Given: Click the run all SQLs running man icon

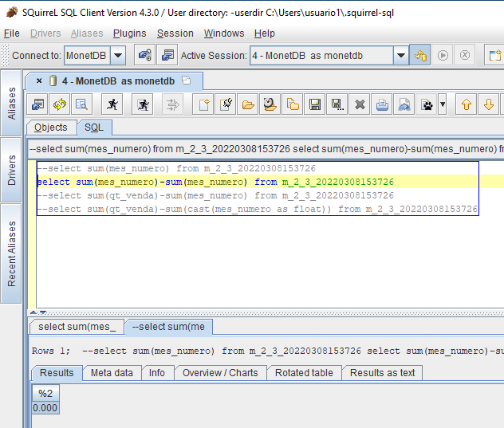Looking at the screenshot, I should pos(143,104).
